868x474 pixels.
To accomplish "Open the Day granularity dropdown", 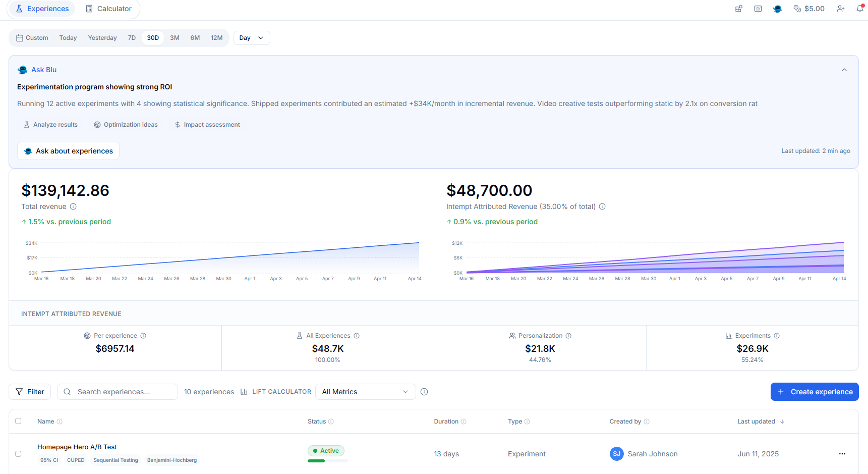I will coord(251,37).
